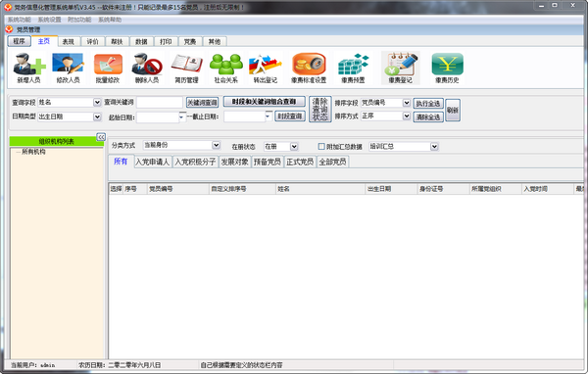Select the 全部党员 tab

(x=332, y=162)
